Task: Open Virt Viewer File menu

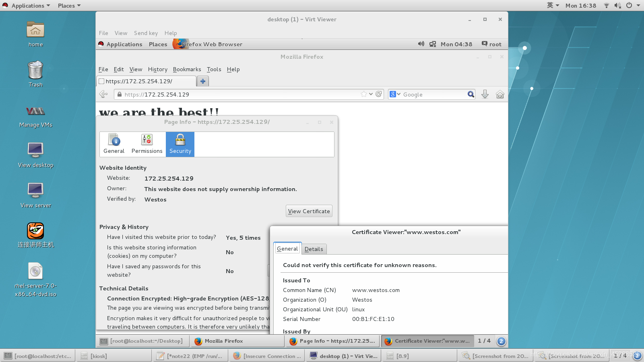Action: (103, 33)
